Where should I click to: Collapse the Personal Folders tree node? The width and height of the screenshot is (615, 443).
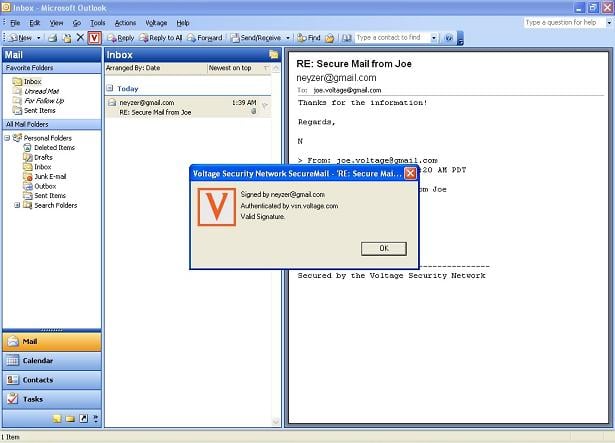tap(7, 138)
